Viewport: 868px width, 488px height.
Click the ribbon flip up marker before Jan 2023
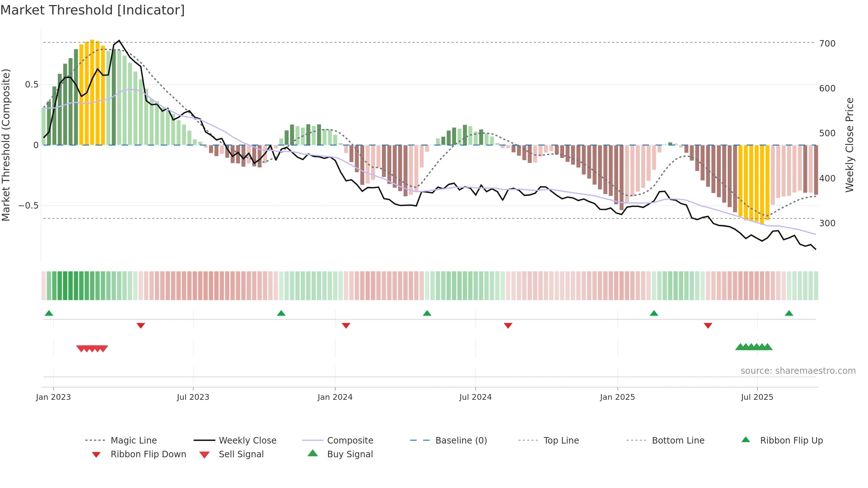(49, 313)
